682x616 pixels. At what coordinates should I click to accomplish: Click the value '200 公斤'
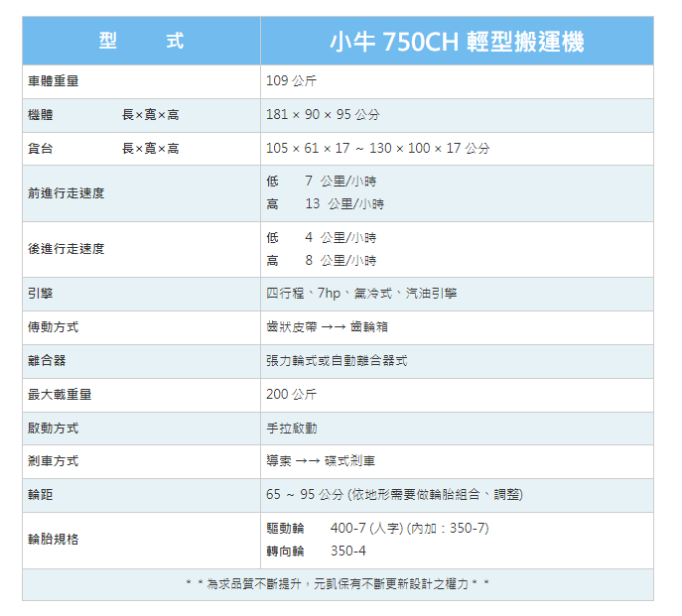(x=292, y=394)
